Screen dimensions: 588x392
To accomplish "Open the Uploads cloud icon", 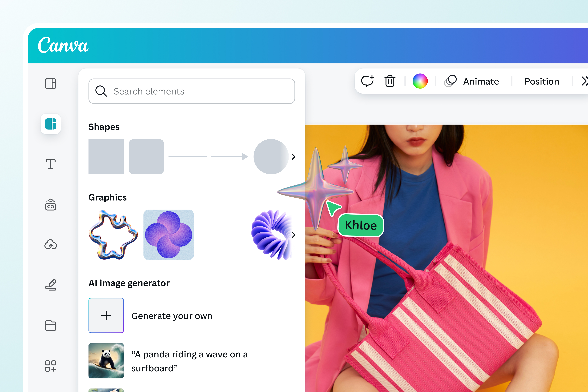I will [50, 245].
